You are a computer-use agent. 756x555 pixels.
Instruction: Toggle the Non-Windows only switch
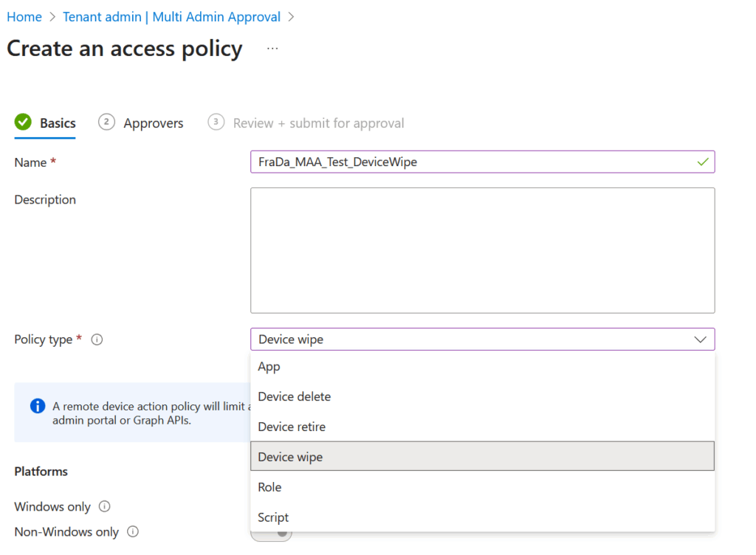coord(272,533)
